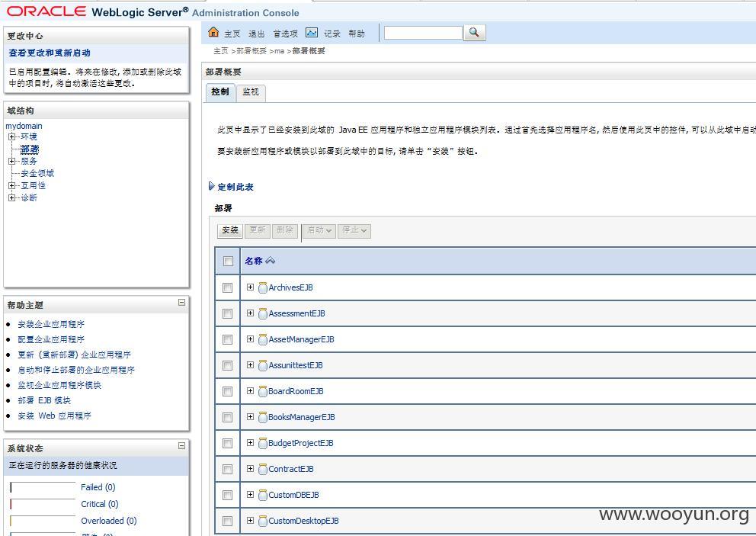Check the CustomDBEJB row checkbox
Screen dimensions: 756x536
click(228, 495)
